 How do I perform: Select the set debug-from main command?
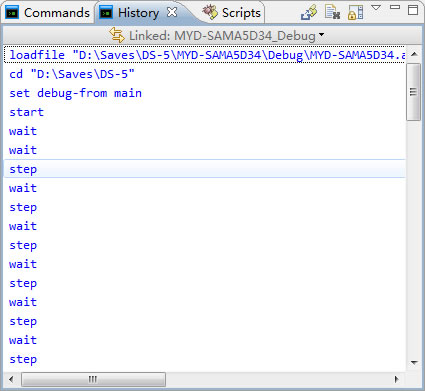click(x=76, y=93)
